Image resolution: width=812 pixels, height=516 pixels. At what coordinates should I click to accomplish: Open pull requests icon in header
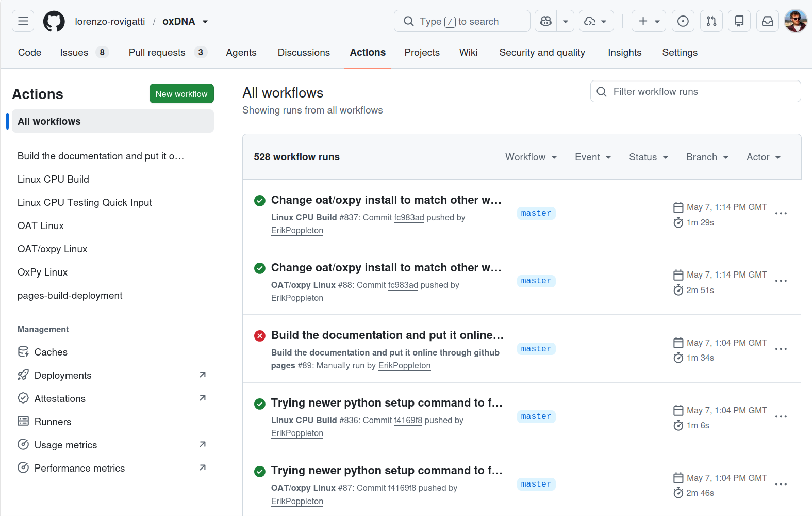pyautogui.click(x=711, y=21)
